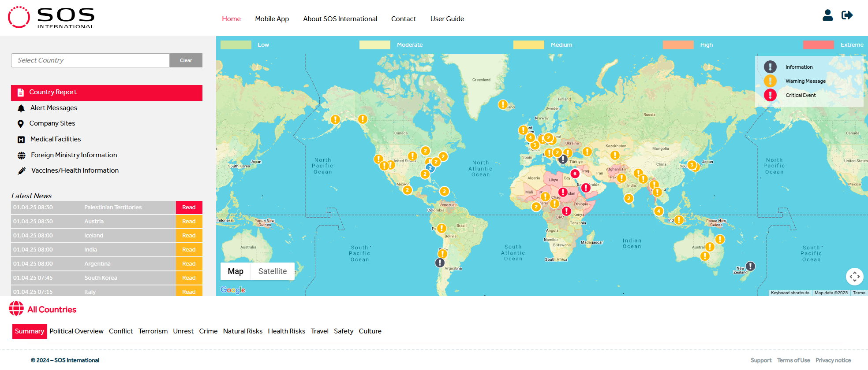
Task: Click the blue cluster marker numbered 2 in USA
Action: 430,168
